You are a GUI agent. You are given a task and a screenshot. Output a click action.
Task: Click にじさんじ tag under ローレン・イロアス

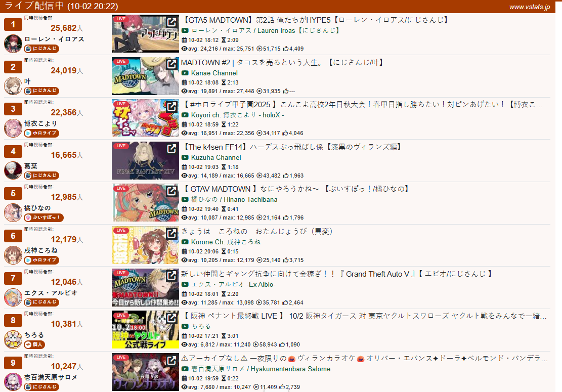click(41, 49)
